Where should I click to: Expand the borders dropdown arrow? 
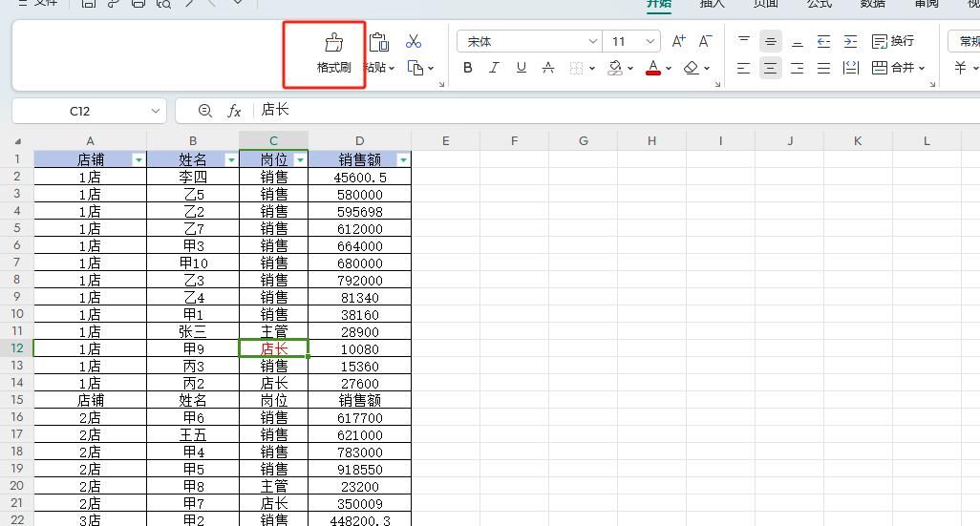pyautogui.click(x=592, y=68)
